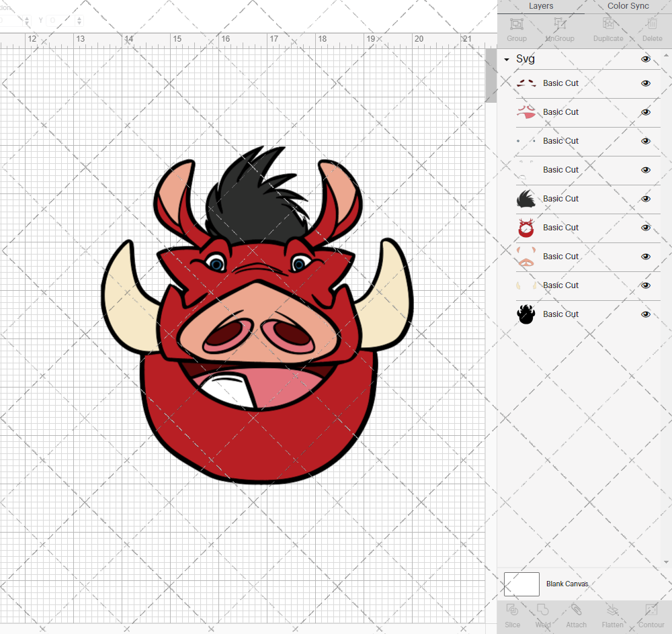Click the Flatten tool icon
This screenshot has height=634, width=672.
(612, 609)
